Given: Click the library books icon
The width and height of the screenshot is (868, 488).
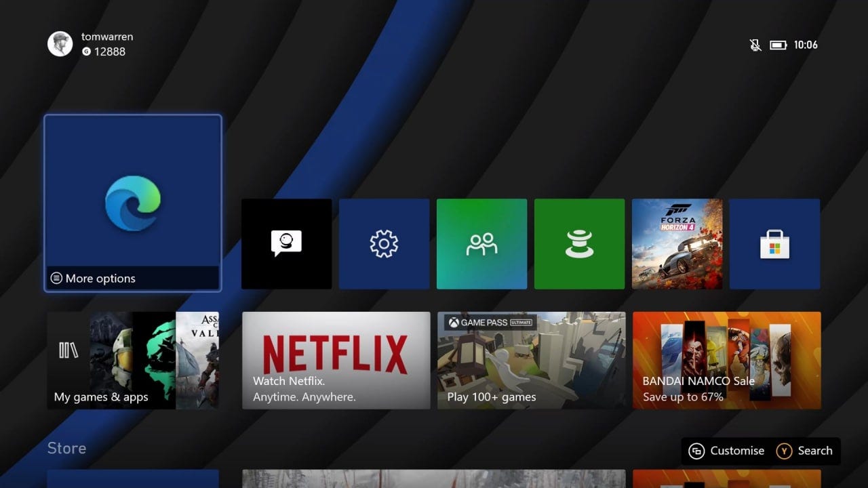Looking at the screenshot, I should [x=68, y=350].
